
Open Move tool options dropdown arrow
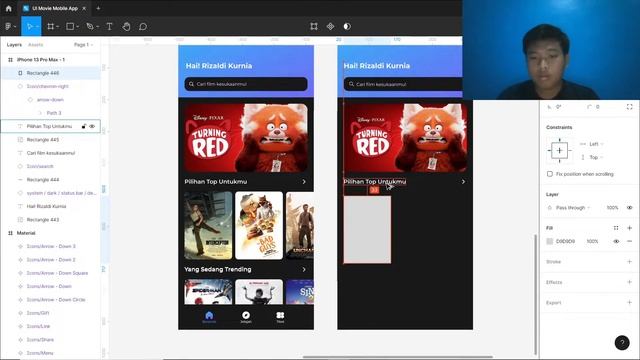point(37,27)
